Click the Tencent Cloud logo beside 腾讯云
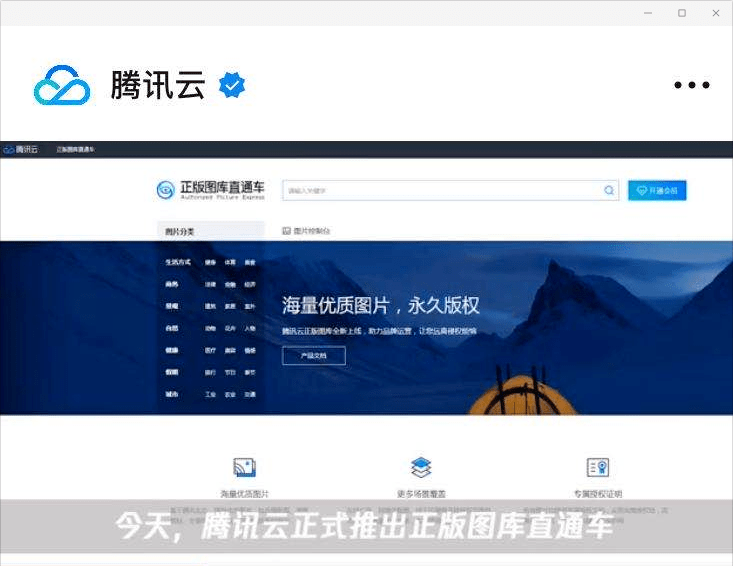Screen dimensions: 733x566 click(x=62, y=85)
